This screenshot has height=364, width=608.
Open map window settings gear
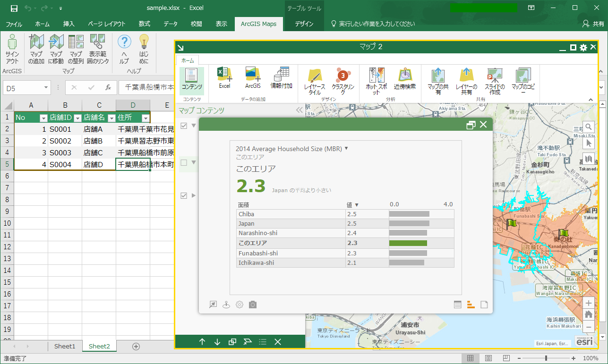point(583,48)
